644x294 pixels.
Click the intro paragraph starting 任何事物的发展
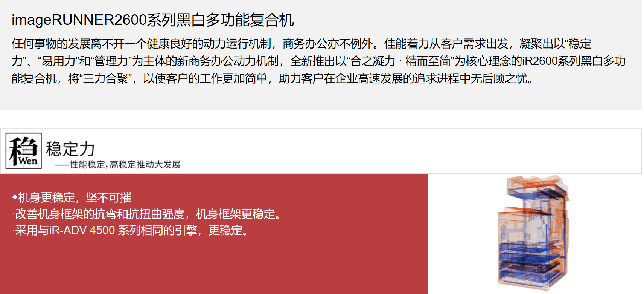318,61
